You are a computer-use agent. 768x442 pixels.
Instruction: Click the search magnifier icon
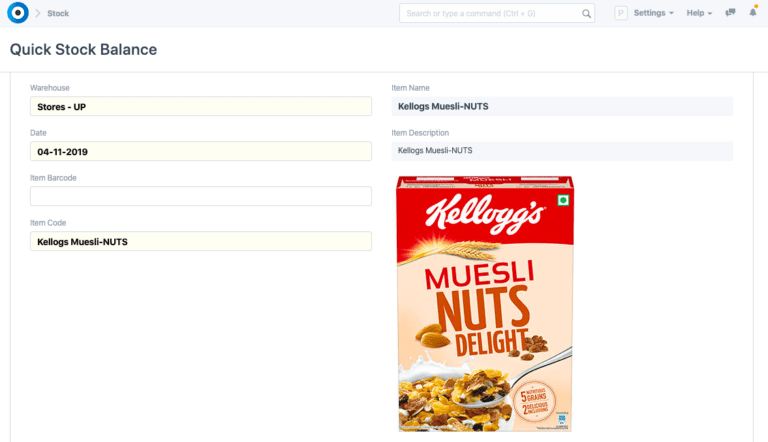(586, 13)
